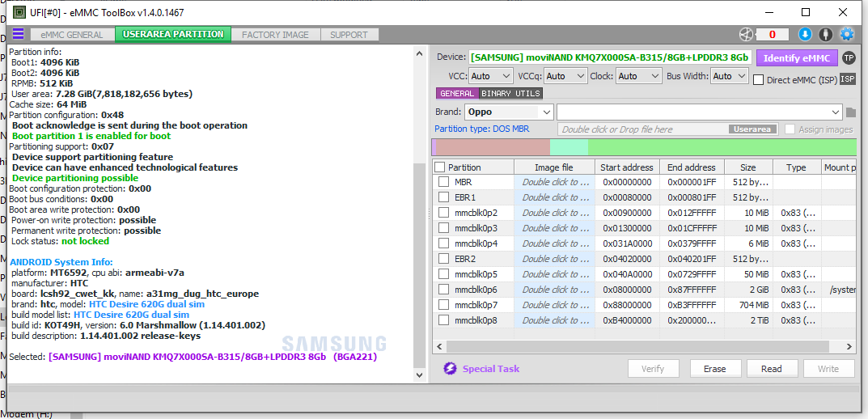Click the TP round badge
Viewport: 868px width, 419px height.
[x=848, y=57]
